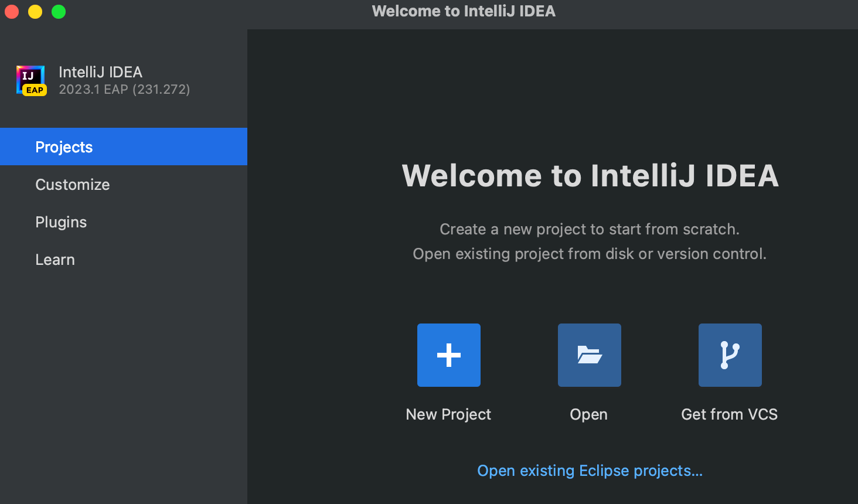Switch to the Customize tab

click(x=73, y=185)
